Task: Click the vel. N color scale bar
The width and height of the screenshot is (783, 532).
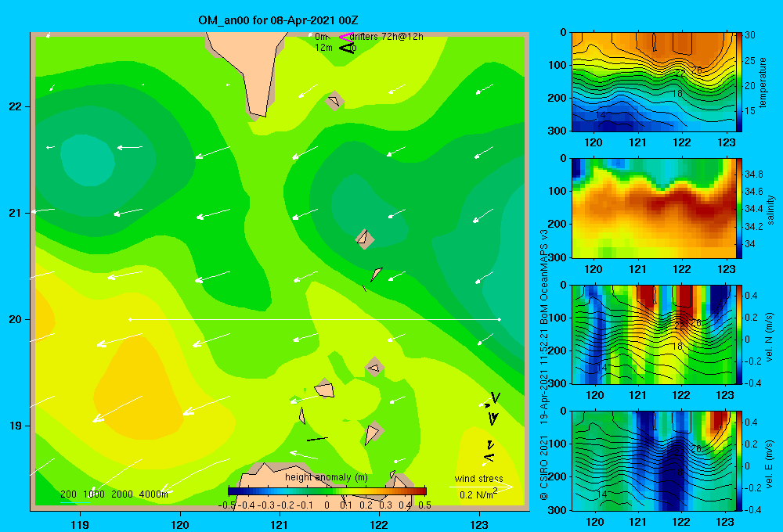Action: coord(739,335)
